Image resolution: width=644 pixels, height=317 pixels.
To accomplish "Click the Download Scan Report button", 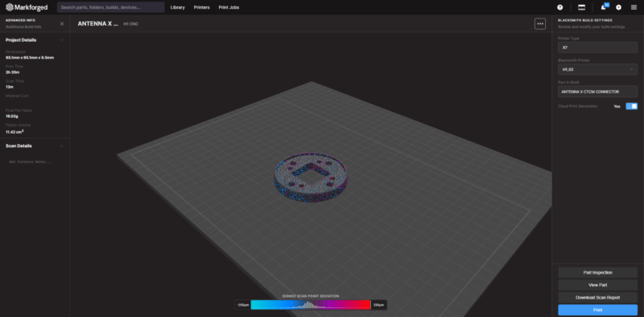I will (597, 298).
